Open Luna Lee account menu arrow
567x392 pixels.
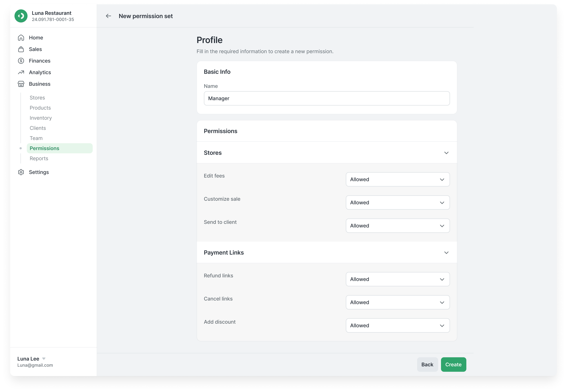point(44,359)
